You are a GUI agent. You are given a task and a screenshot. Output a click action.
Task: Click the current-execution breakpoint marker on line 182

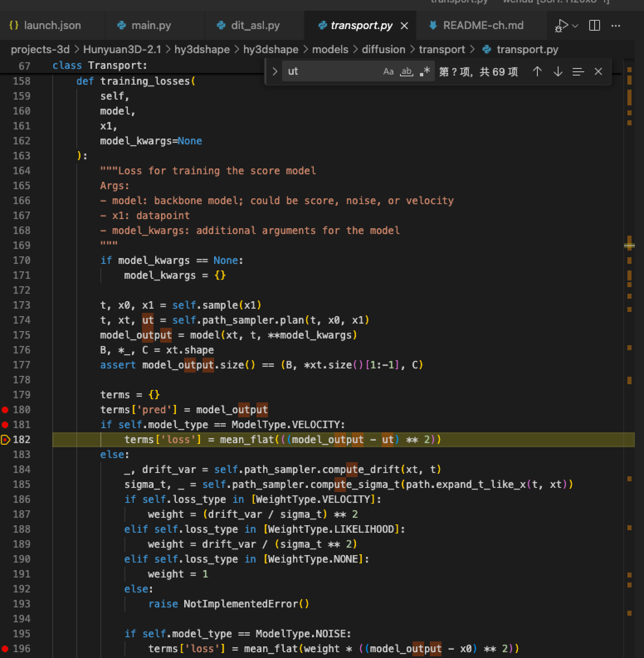click(x=5, y=440)
